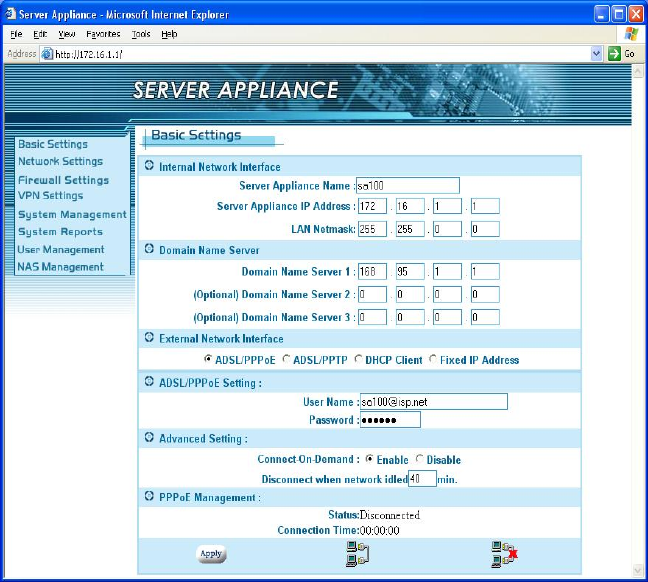Open the Tools menu

tap(141, 34)
